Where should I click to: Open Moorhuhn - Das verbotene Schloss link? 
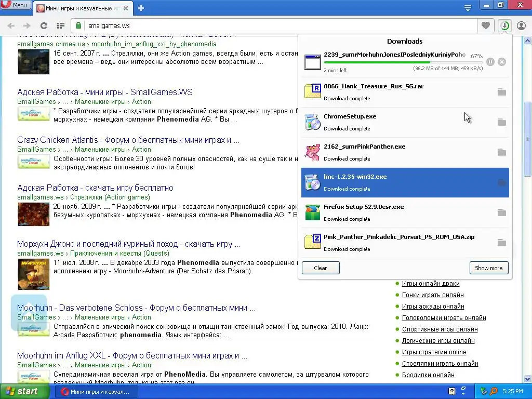[137, 308]
